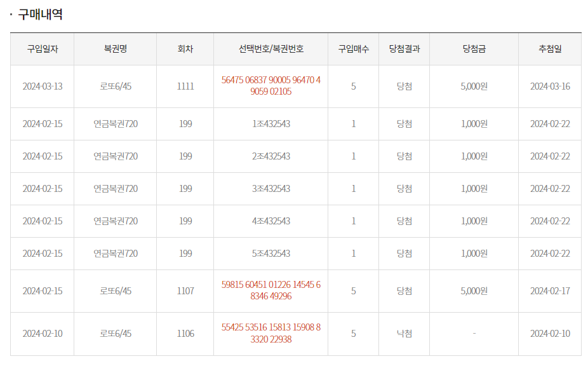Click the 구입매수 column header

(x=354, y=49)
